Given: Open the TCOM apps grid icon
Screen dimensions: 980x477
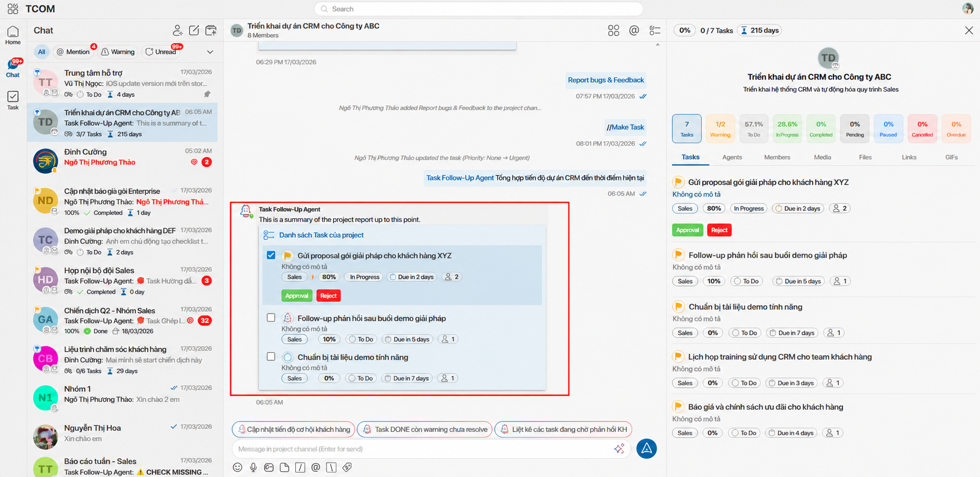Looking at the screenshot, I should pos(13,9).
